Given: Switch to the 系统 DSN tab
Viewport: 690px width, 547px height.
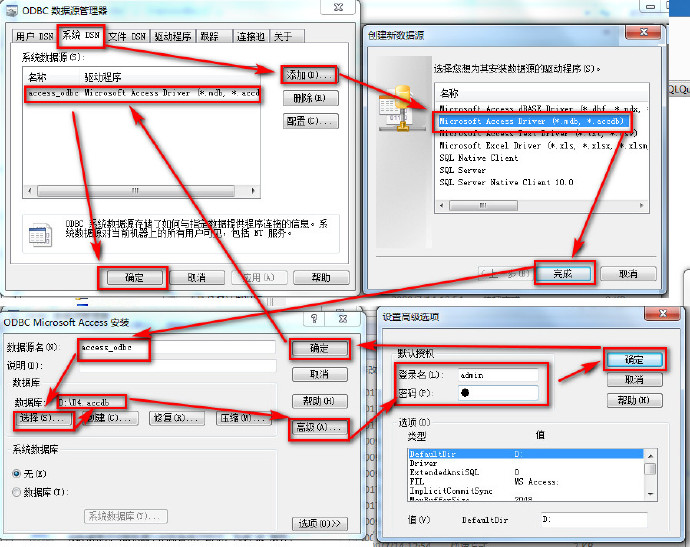Looking at the screenshot, I should [x=81, y=36].
